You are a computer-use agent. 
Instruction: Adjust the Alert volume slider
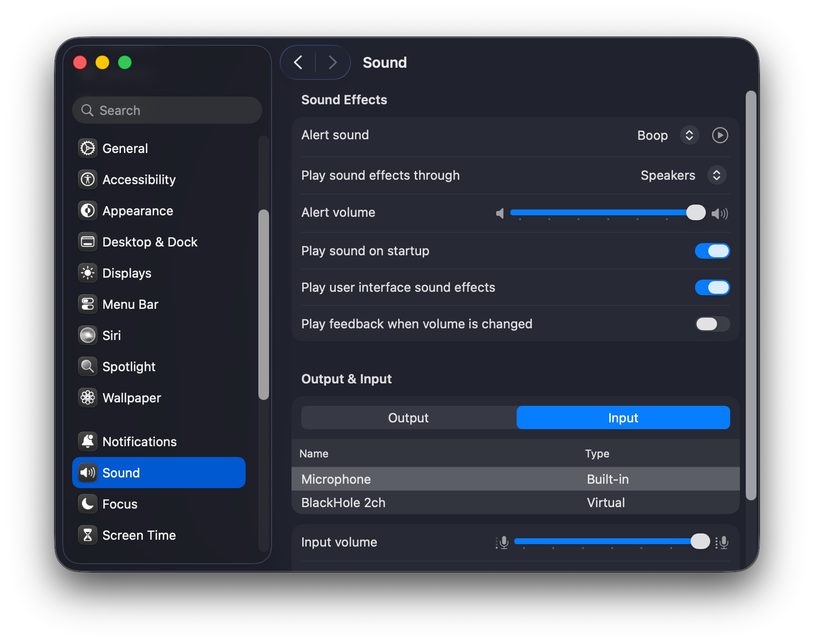click(608, 212)
